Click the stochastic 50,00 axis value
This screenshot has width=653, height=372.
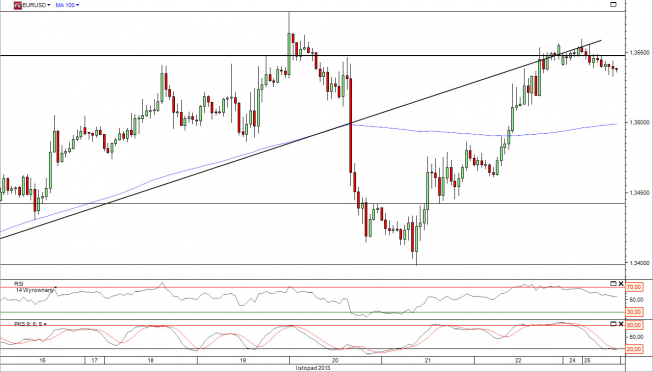(x=635, y=337)
